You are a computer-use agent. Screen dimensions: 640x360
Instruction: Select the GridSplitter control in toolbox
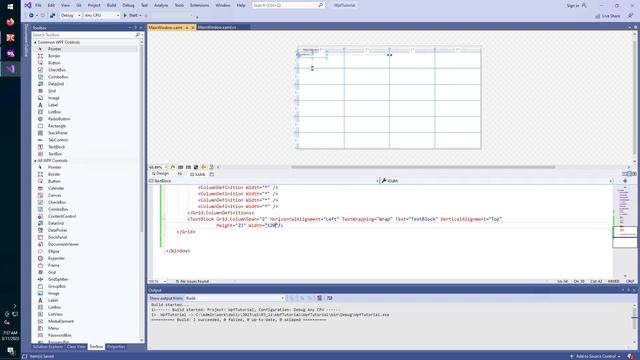point(58,279)
